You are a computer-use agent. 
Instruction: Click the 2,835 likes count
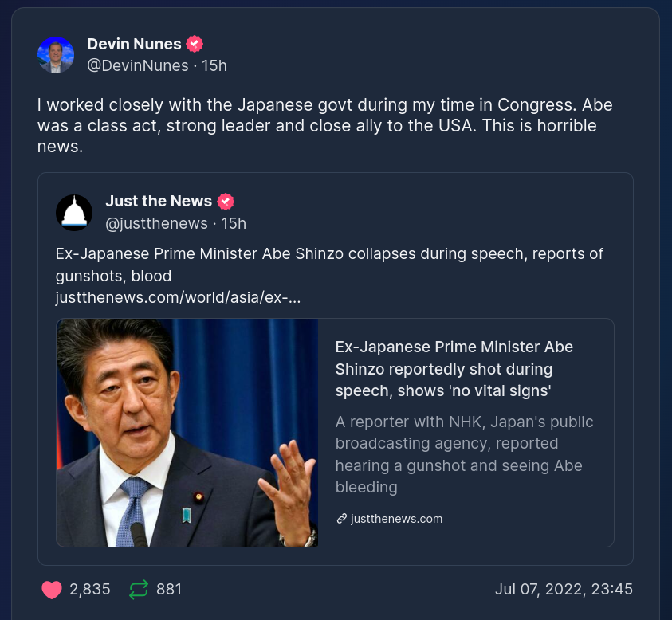pyautogui.click(x=90, y=589)
